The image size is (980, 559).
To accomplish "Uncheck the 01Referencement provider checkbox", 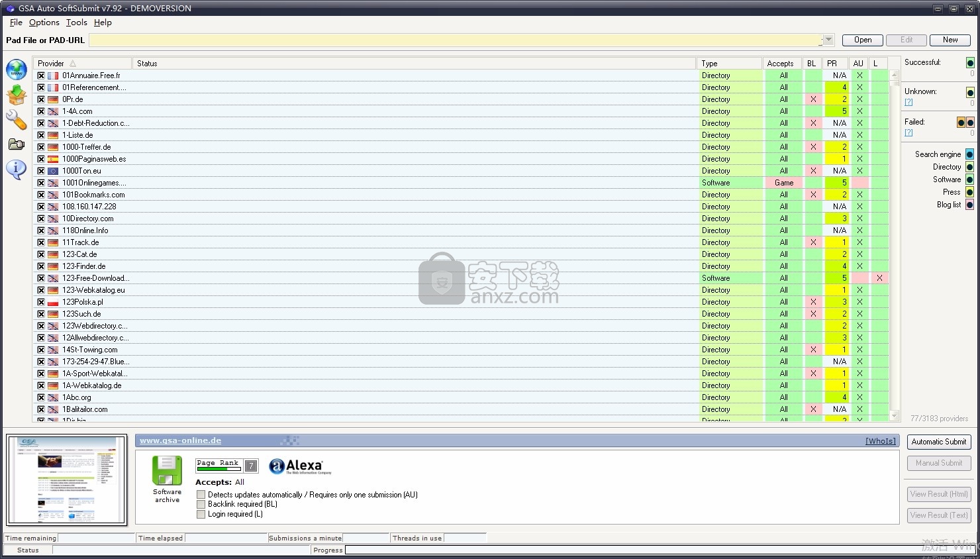I will coord(41,87).
